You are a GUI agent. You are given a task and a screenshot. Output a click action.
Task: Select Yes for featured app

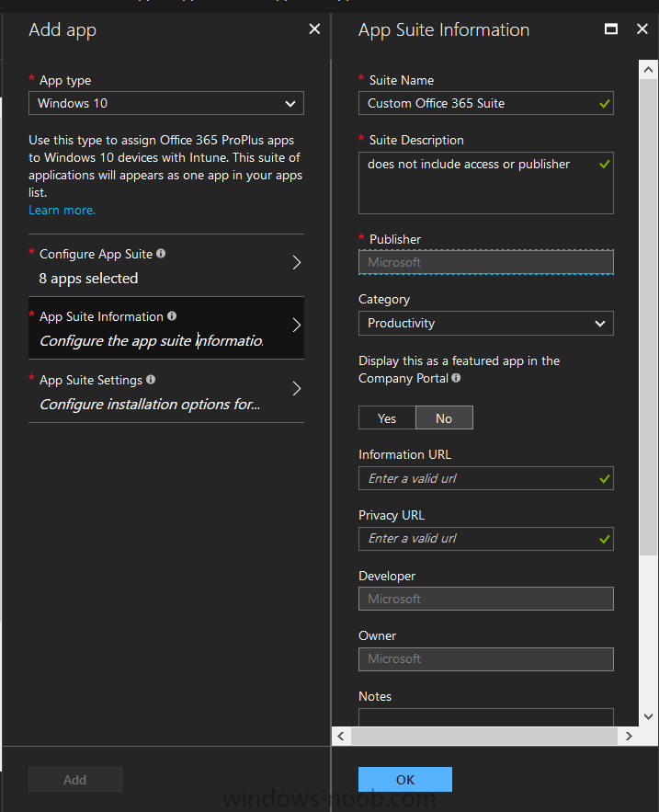click(x=387, y=417)
